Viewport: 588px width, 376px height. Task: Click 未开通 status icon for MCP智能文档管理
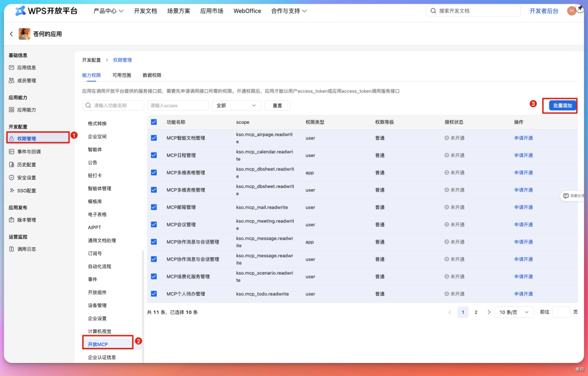(446, 138)
